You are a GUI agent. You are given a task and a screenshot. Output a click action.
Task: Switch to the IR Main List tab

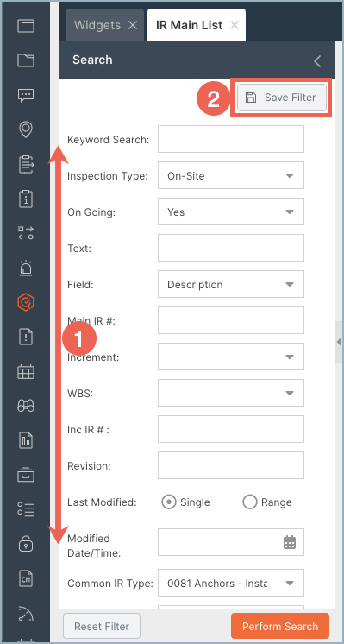189,25
